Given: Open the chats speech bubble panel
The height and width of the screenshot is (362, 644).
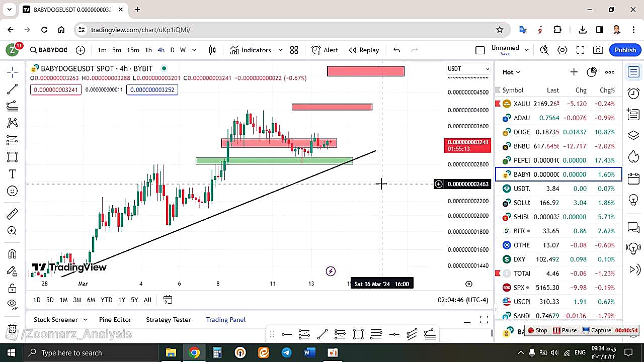Looking at the screenshot, I should click(x=633, y=227).
